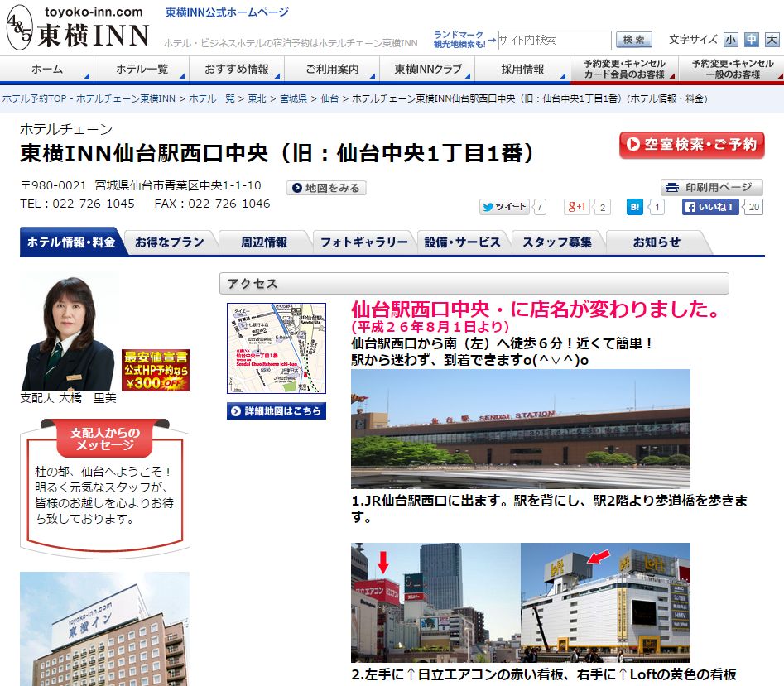
Task: Click the access map thumbnail
Action: coord(277,348)
